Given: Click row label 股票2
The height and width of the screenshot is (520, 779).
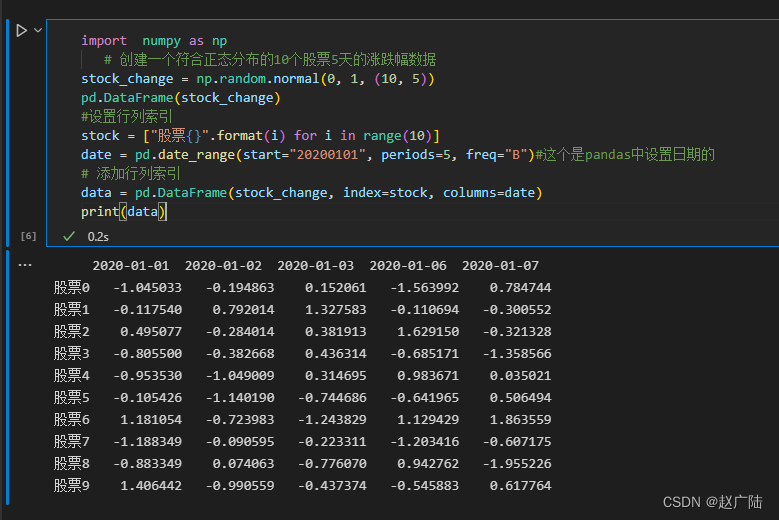Looking at the screenshot, I should point(72,331).
